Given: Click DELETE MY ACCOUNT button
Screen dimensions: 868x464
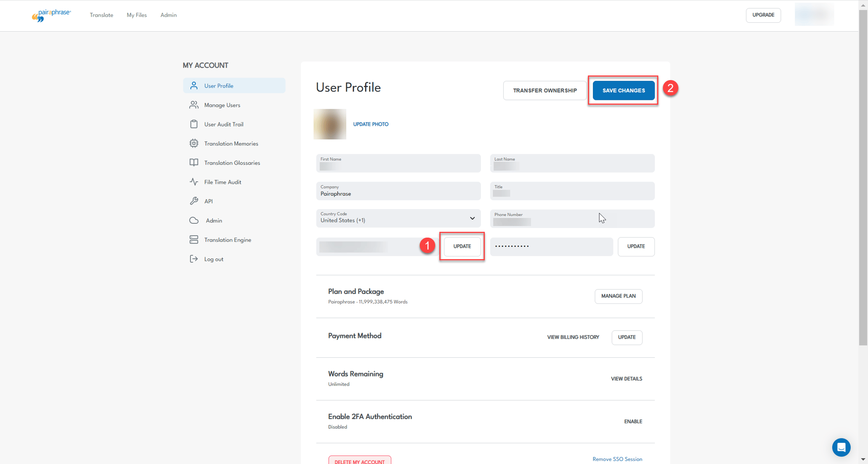Looking at the screenshot, I should pos(360,461).
